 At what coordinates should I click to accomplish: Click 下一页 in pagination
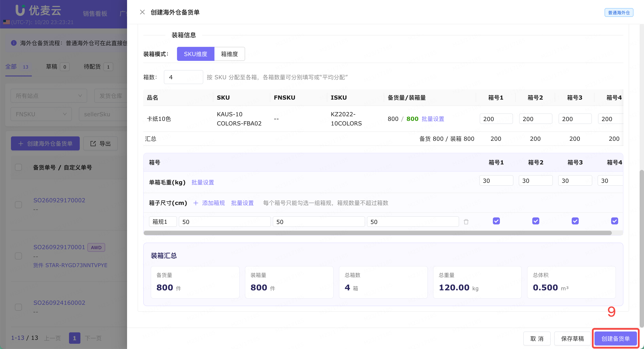[93, 338]
